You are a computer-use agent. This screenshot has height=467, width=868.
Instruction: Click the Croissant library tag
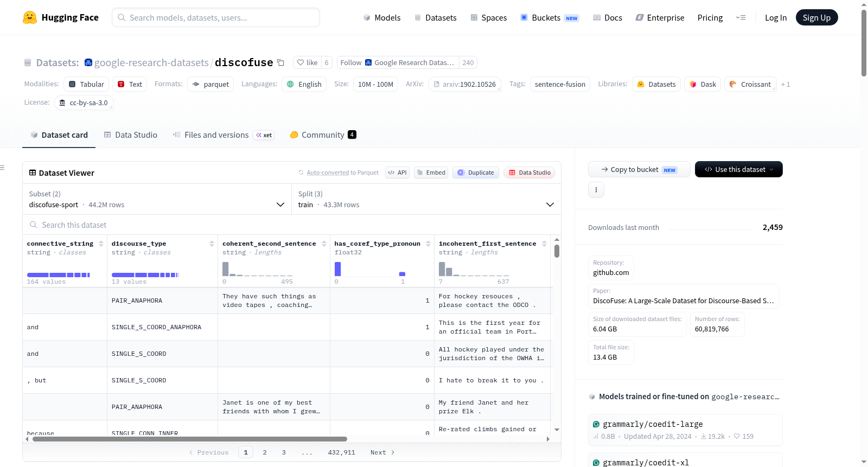[x=750, y=84]
